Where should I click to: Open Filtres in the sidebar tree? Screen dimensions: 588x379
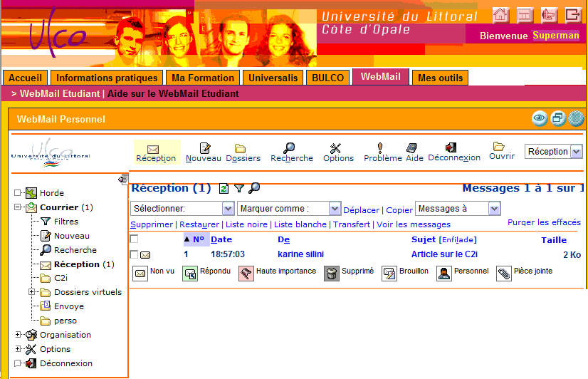tap(66, 222)
